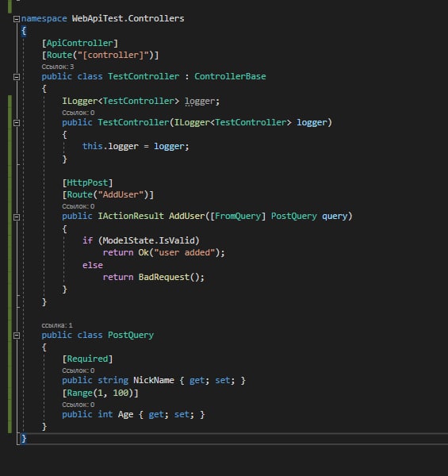Place cursor on the ApiController attribute
This screenshot has height=476, width=448.
pos(80,43)
